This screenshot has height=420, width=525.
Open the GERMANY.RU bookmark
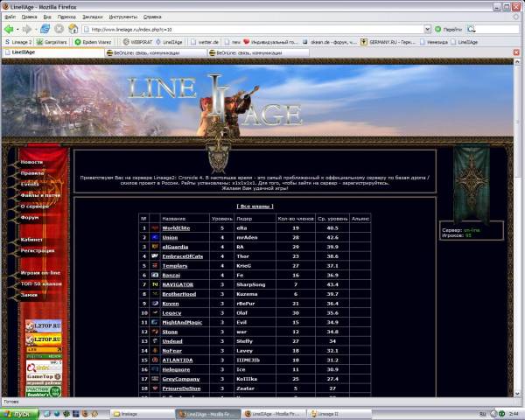388,42
